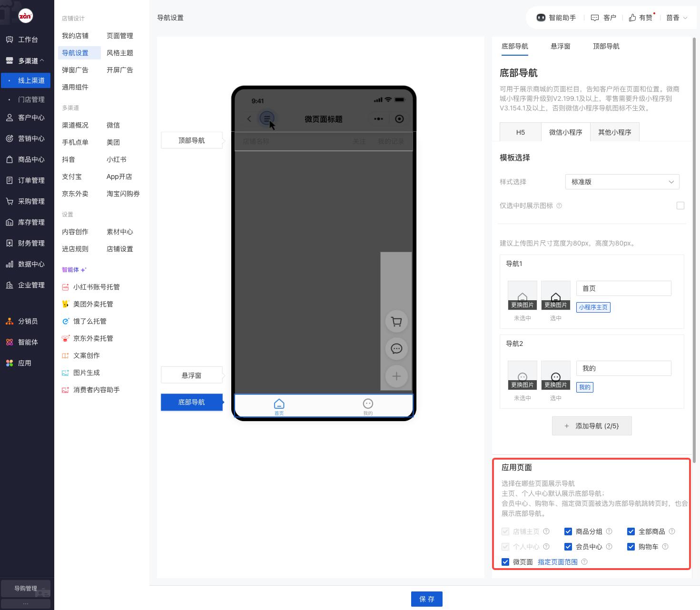Viewport: 700px width, 610px height.
Task: Uncheck the 购物车 checkbox
Action: [x=631, y=547]
